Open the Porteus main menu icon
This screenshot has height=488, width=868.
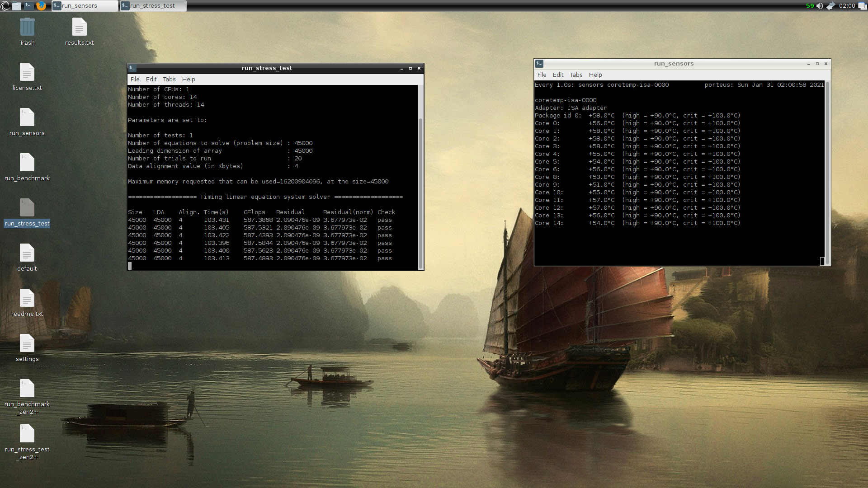5,6
